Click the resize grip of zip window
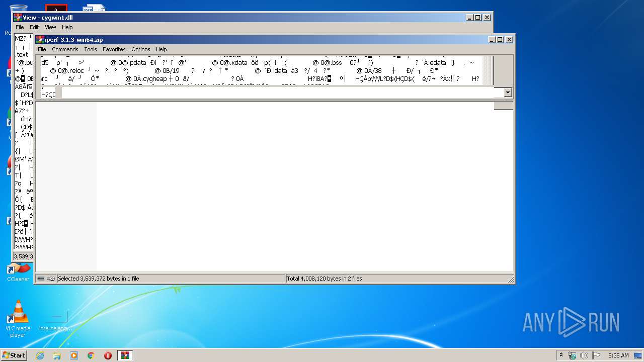The height and width of the screenshot is (362, 644). pyautogui.click(x=511, y=280)
